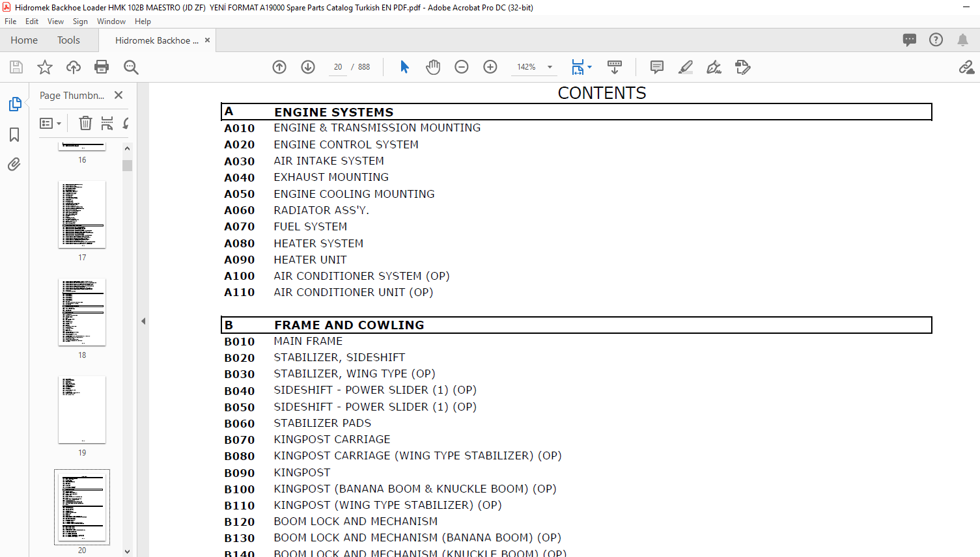Screen dimensions: 980x557
Task: Open the fill and sign tool
Action: [714, 67]
